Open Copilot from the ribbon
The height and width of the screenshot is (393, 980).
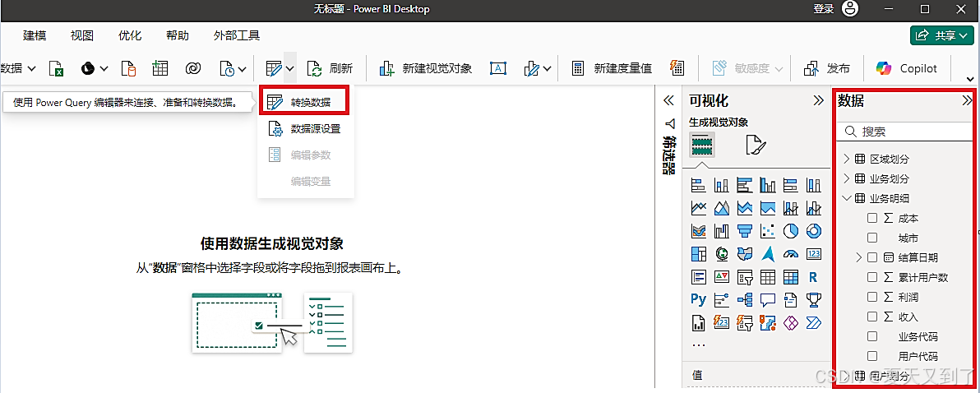(906, 69)
